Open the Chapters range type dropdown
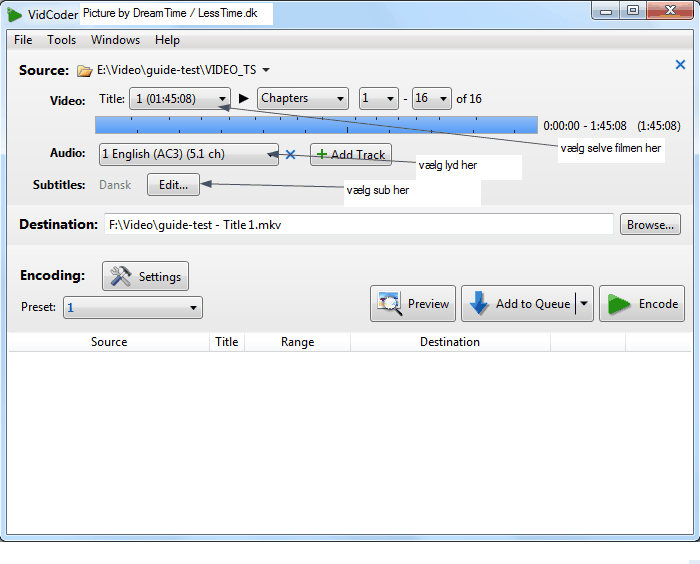This screenshot has width=700, height=564. coord(303,98)
